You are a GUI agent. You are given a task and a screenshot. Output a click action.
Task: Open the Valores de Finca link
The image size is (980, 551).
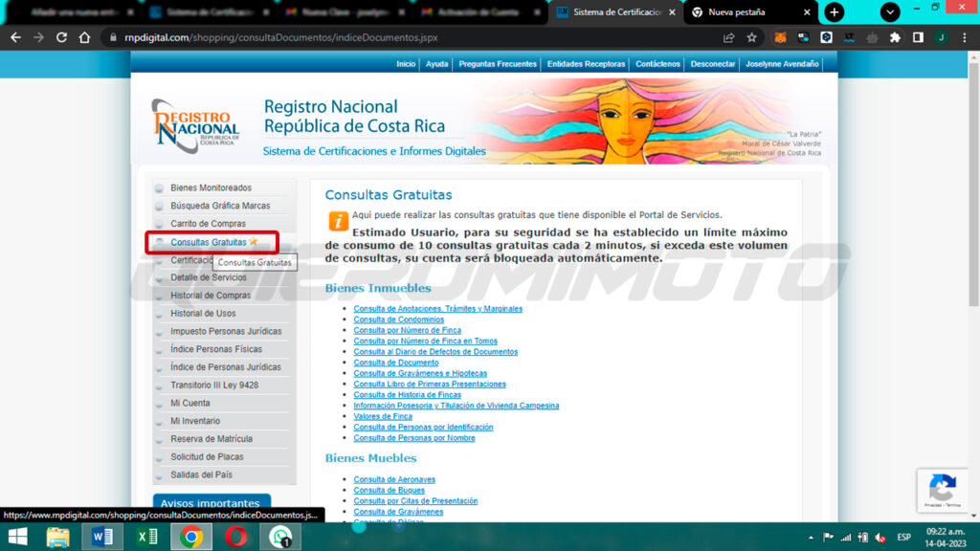point(383,416)
